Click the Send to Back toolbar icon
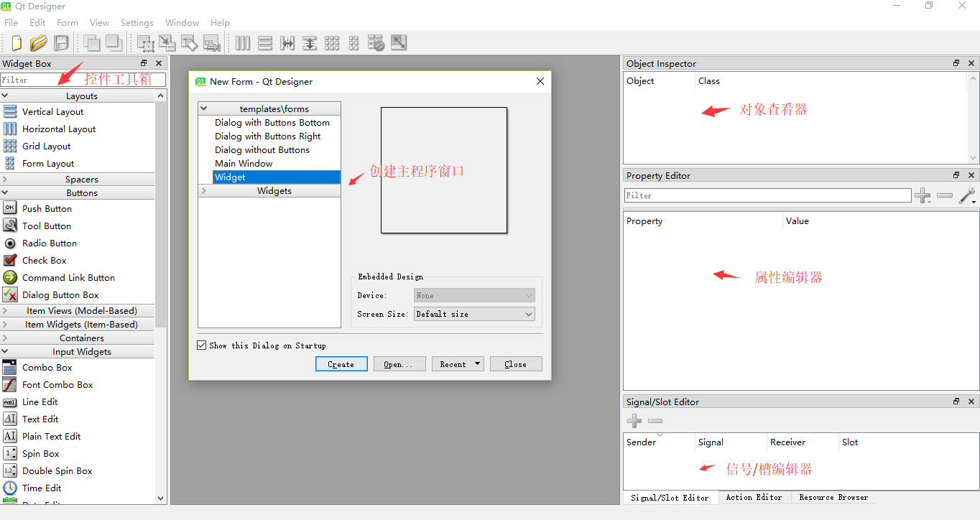The image size is (980, 520). [x=91, y=43]
